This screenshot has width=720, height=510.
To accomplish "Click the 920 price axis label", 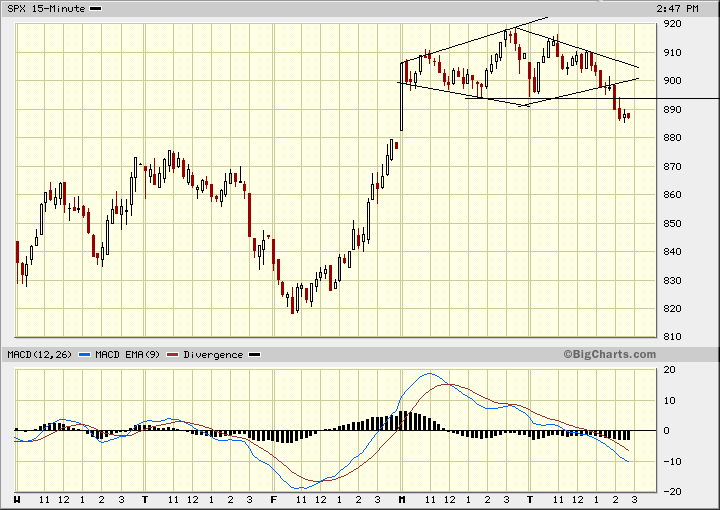I will pos(672,24).
